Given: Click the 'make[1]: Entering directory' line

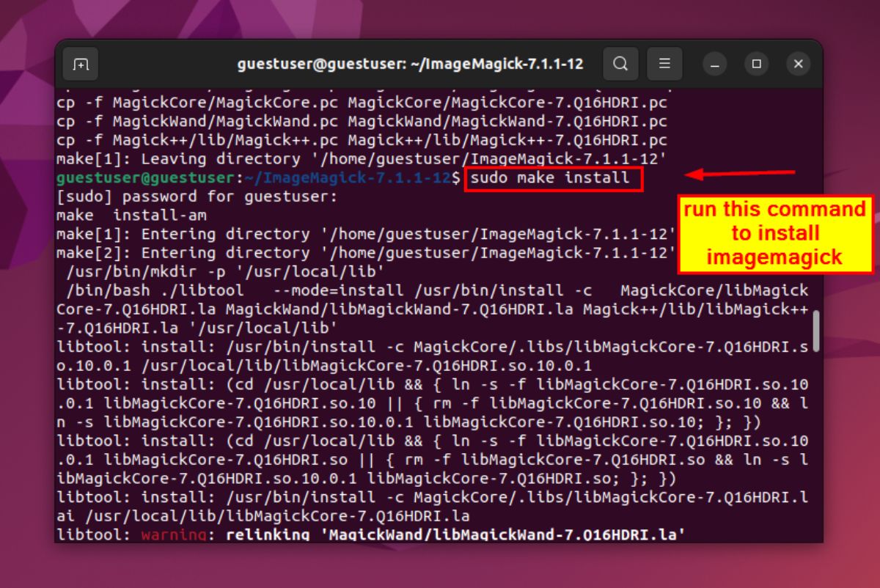Looking at the screenshot, I should pyautogui.click(x=366, y=235).
